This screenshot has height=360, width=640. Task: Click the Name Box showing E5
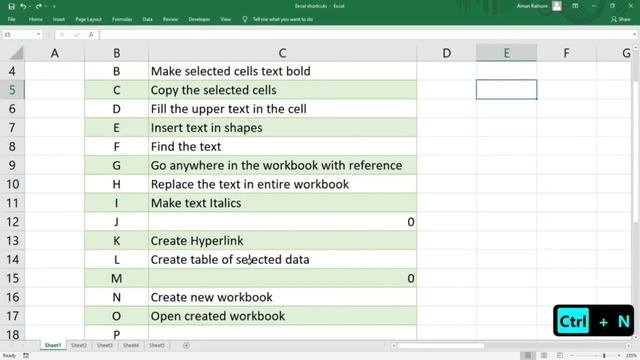click(18, 35)
